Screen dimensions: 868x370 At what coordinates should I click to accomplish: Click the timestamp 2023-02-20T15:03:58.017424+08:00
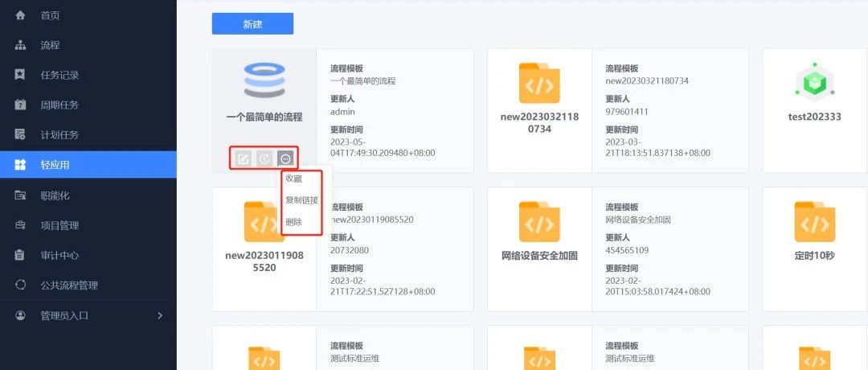pyautogui.click(x=657, y=286)
